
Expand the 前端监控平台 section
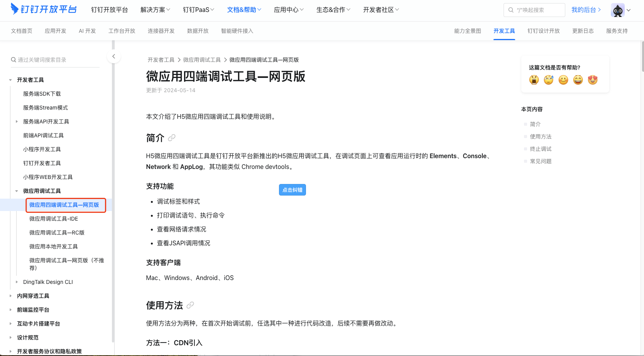tap(10, 310)
